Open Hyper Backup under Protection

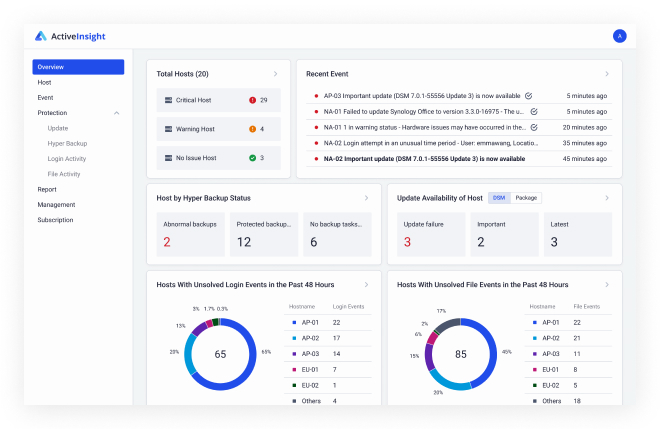click(68, 143)
